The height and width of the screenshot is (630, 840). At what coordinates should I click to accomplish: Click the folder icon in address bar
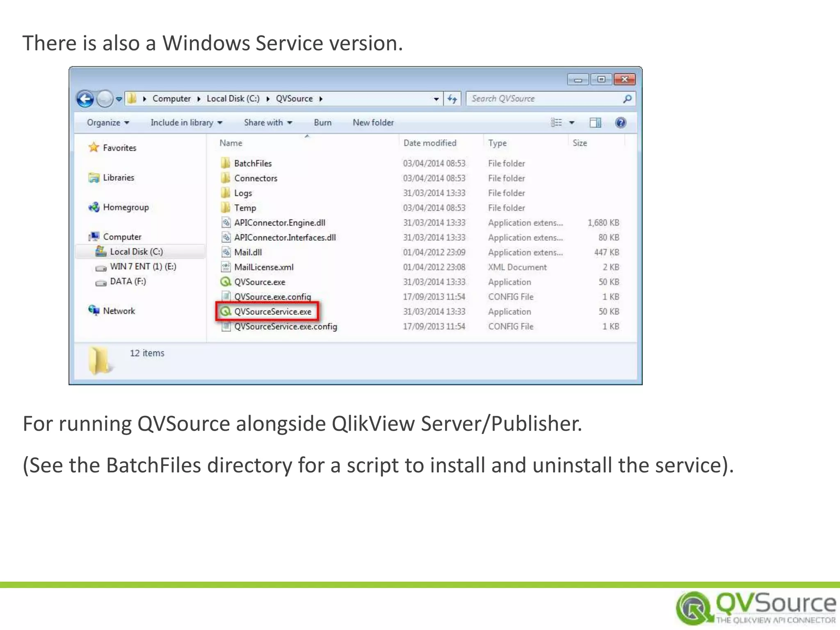click(x=132, y=98)
